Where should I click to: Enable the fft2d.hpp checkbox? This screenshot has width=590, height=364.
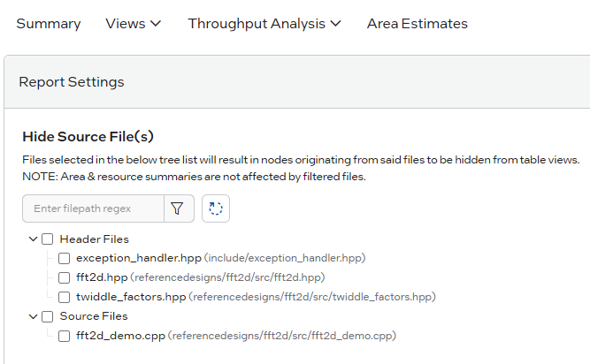(65, 278)
